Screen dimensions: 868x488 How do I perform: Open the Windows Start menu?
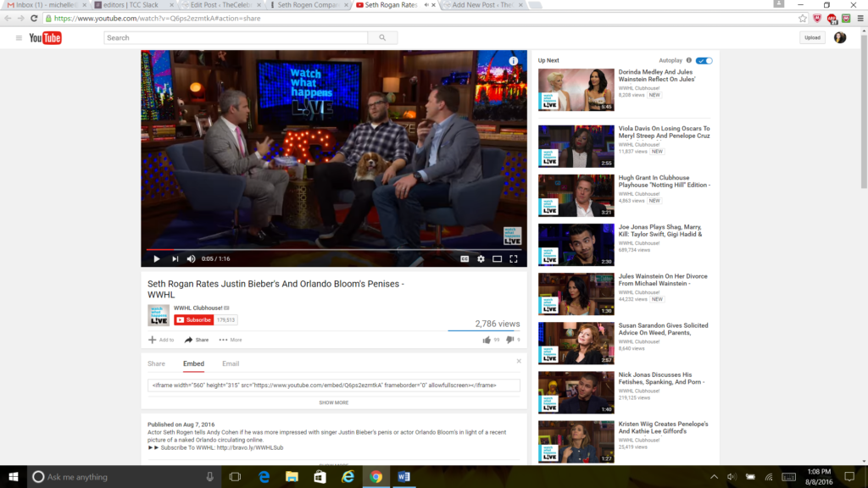(x=14, y=476)
